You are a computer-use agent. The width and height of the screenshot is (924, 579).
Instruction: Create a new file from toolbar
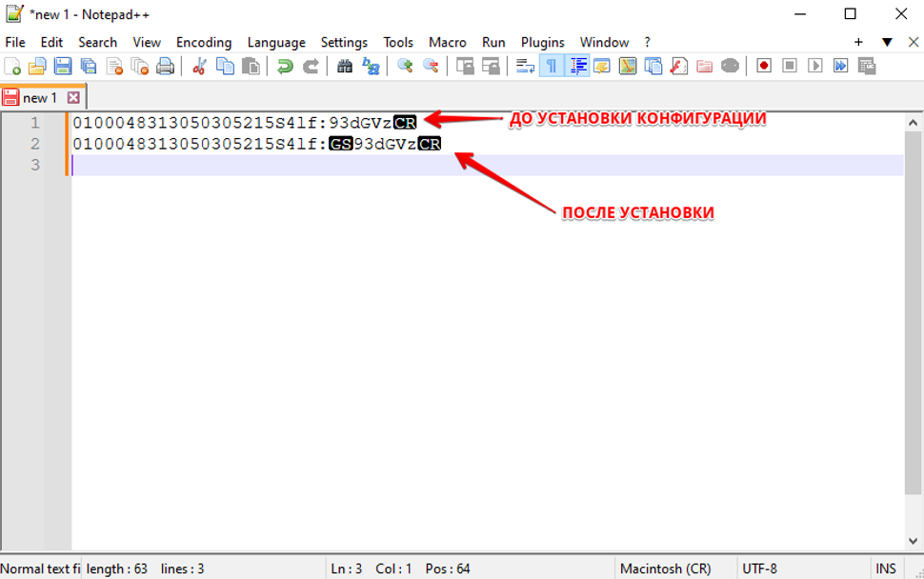12,66
